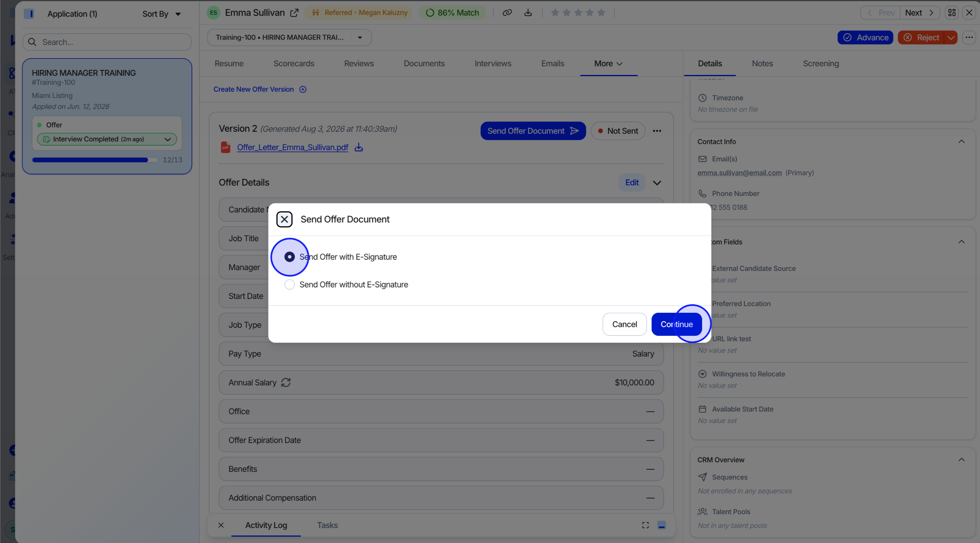Screen dimensions: 980x543
Task: Open the Details tab
Action: pyautogui.click(x=710, y=63)
